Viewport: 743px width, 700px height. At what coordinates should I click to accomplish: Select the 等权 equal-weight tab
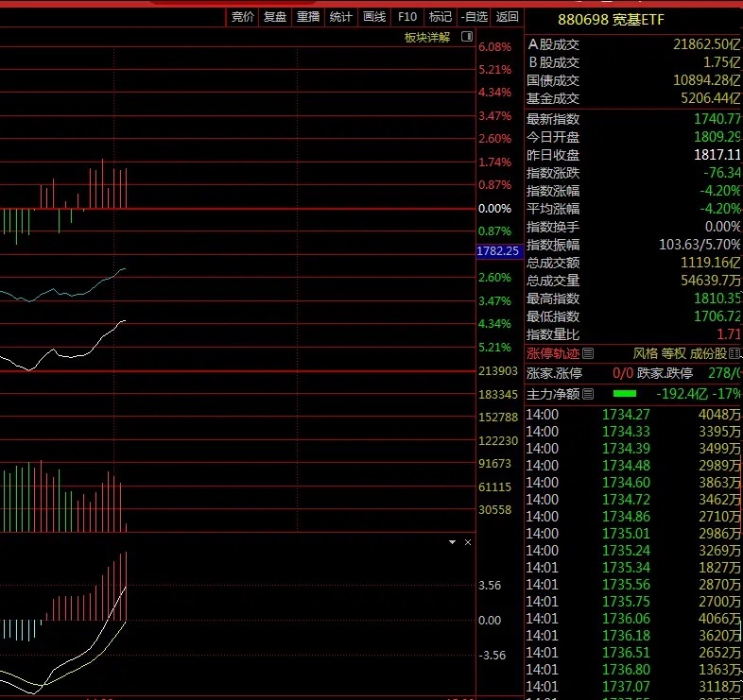(x=673, y=353)
